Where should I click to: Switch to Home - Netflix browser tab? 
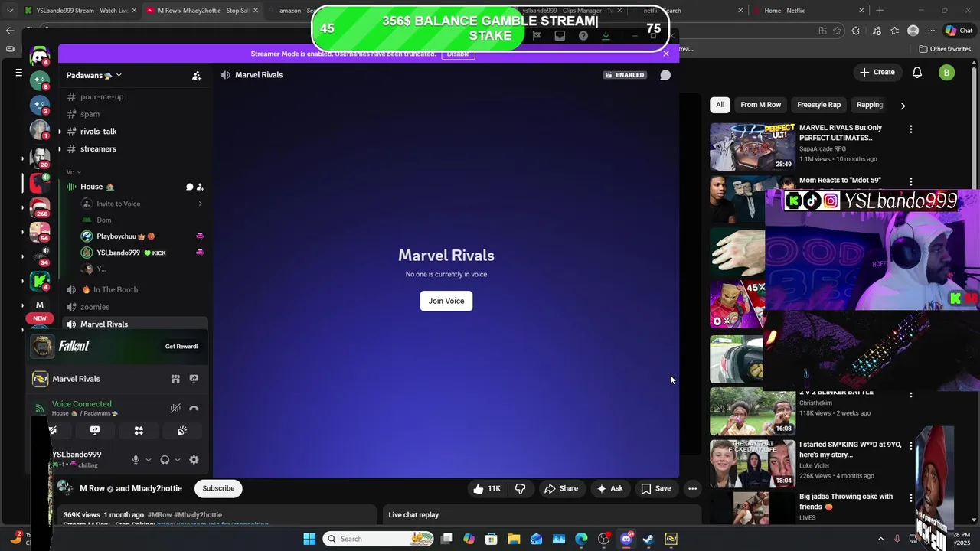808,11
